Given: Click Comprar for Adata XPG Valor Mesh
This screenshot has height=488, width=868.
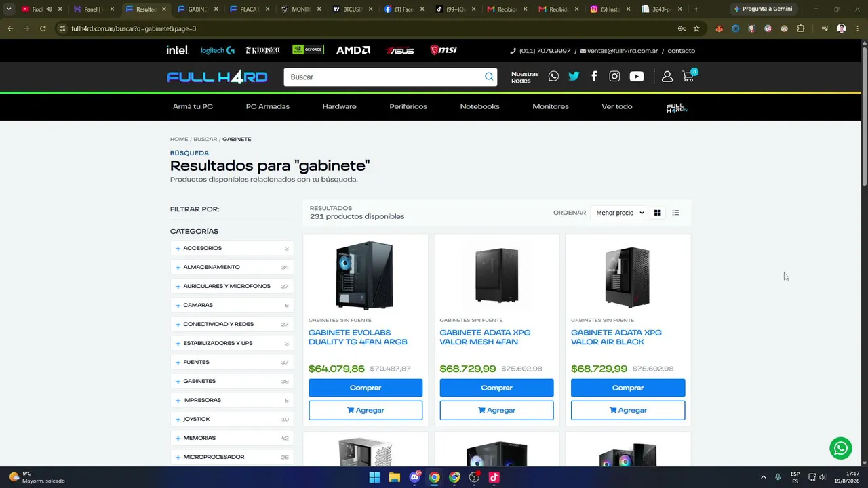Looking at the screenshot, I should 496,388.
